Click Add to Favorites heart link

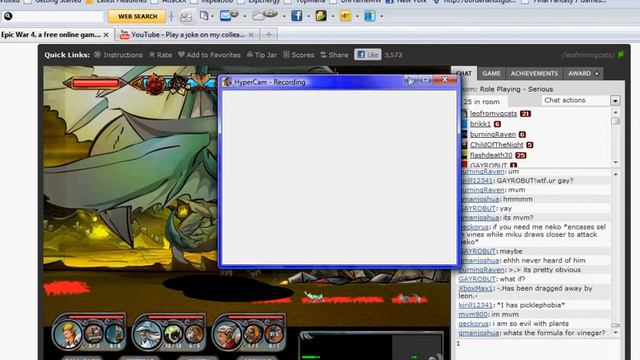point(209,55)
